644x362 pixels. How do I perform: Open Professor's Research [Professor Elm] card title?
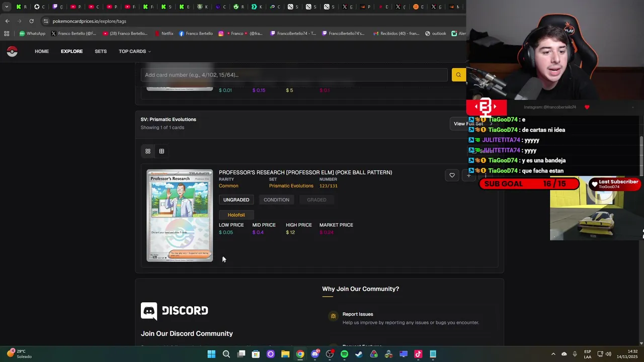(x=305, y=172)
